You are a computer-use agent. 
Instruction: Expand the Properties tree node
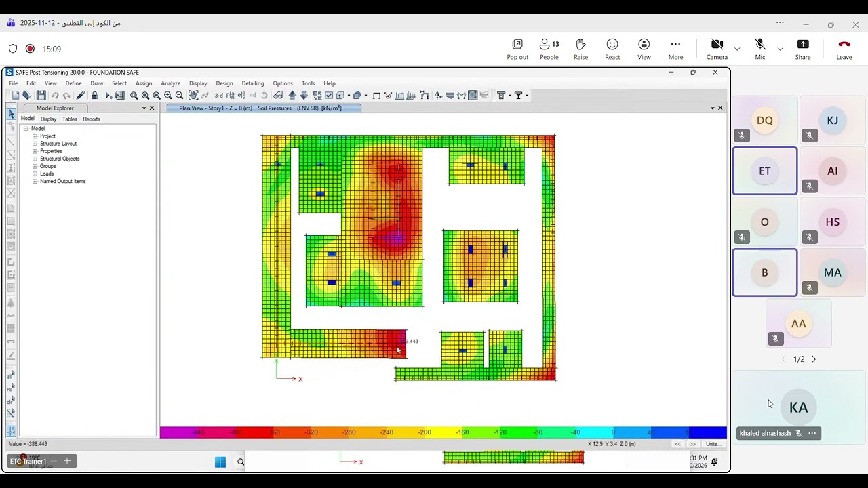[35, 151]
